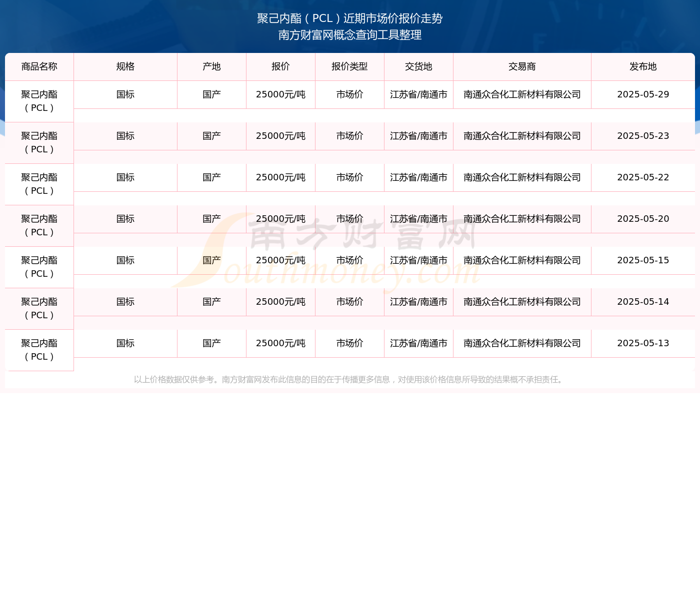The height and width of the screenshot is (602, 700).
Task: Select the date cell 2025-05-14
Action: coord(643,302)
